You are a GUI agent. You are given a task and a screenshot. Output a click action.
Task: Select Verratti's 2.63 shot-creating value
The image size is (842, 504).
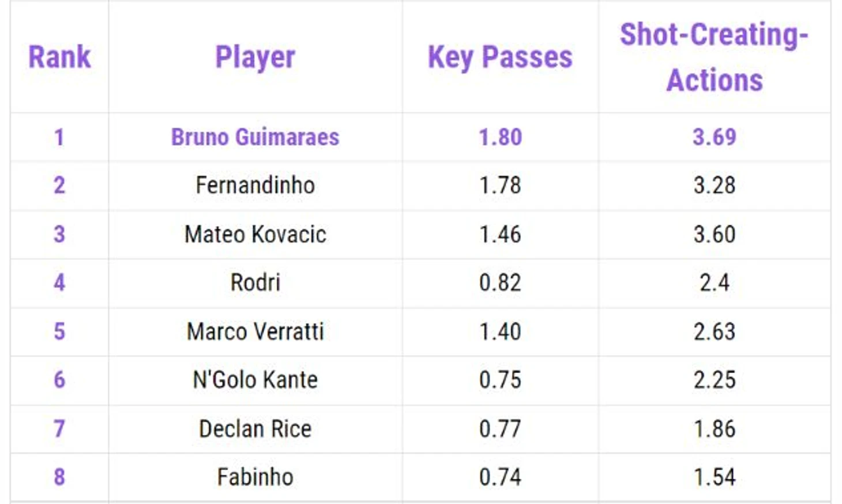click(715, 332)
